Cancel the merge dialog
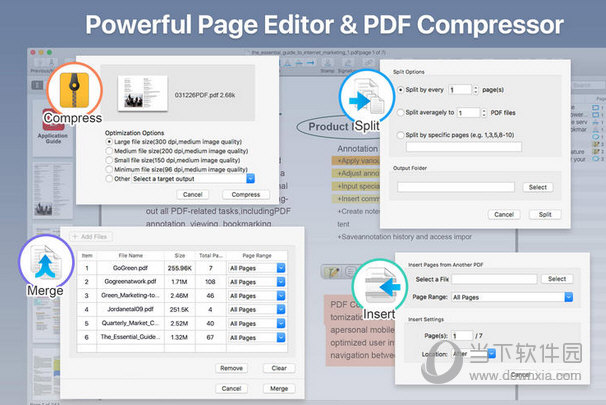This screenshot has width=606, height=405. 232,388
